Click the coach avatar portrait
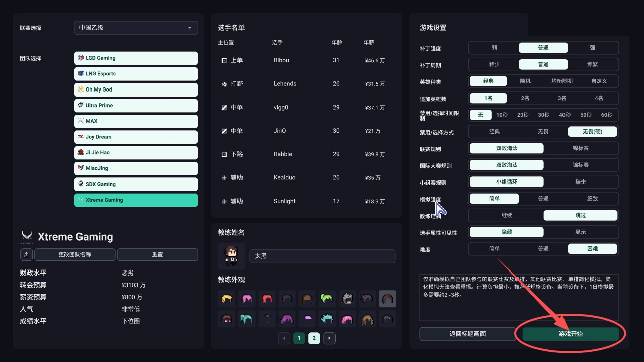Screen dimensions: 644x362 tap(231, 256)
